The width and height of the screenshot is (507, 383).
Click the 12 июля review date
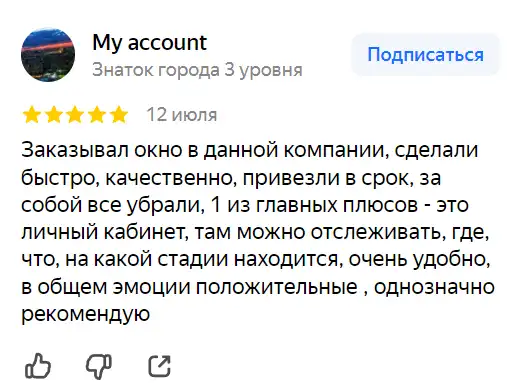coord(182,115)
